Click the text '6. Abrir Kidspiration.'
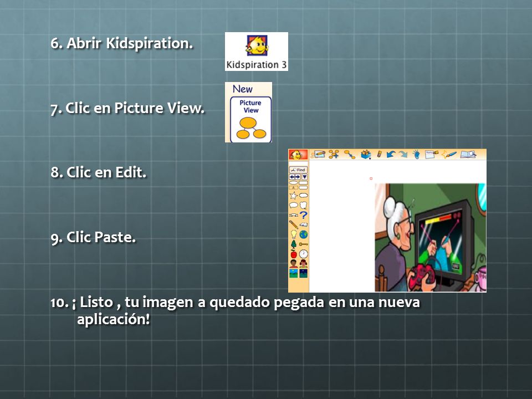 (x=121, y=43)
